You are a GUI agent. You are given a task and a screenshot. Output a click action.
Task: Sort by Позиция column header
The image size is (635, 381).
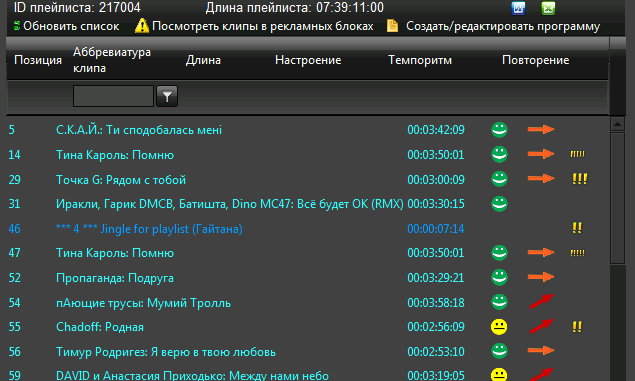coord(38,60)
